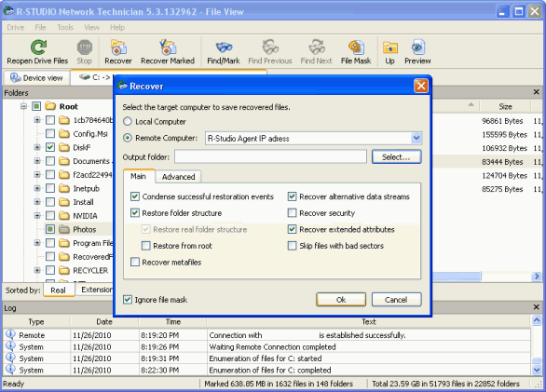Expand the RECYCLER folder node
The image size is (546, 392).
(x=37, y=270)
